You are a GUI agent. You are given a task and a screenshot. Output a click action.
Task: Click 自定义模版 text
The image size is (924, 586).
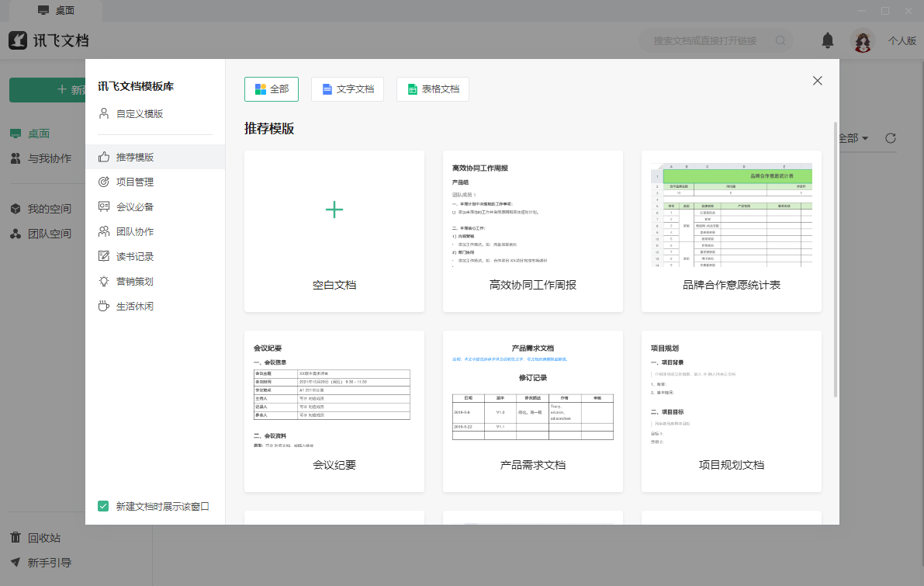140,113
